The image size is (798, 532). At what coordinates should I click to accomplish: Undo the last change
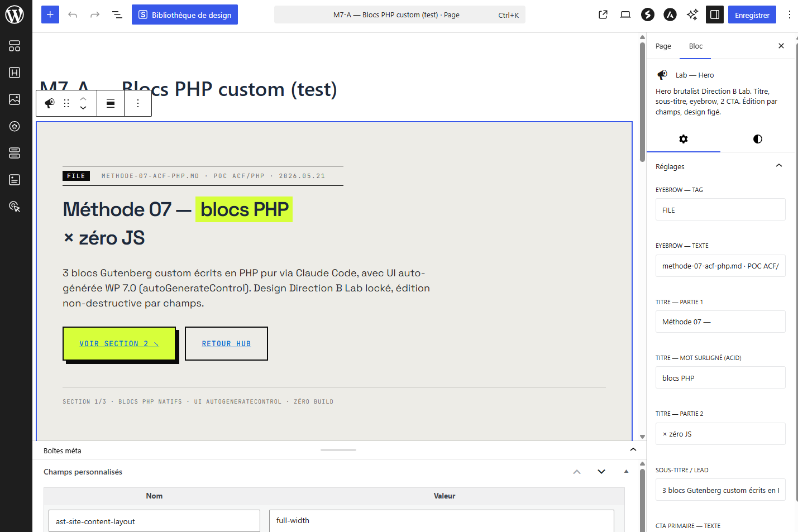73,15
